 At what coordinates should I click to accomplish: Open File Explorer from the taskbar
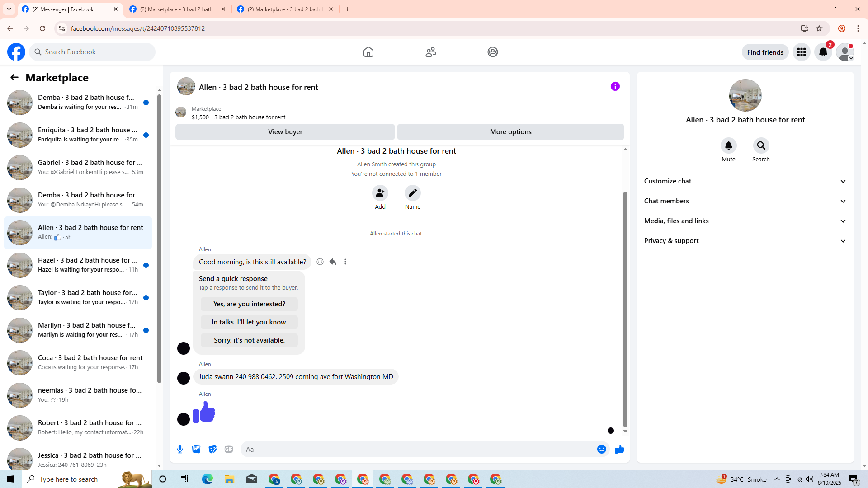(229, 479)
